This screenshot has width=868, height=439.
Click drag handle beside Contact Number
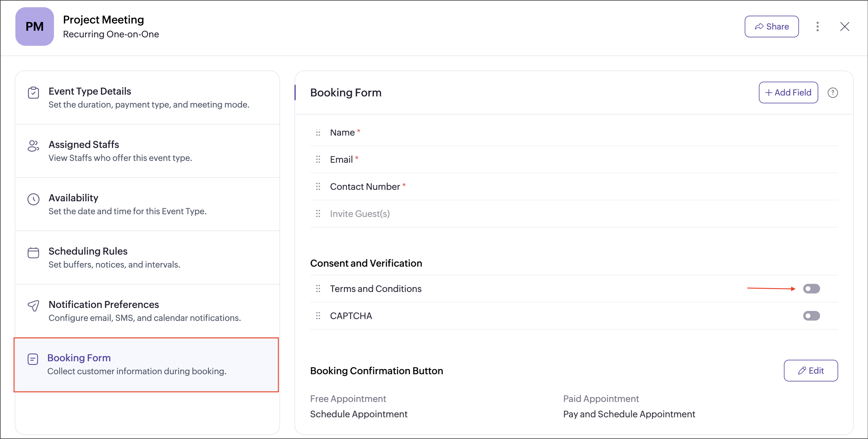[318, 187]
